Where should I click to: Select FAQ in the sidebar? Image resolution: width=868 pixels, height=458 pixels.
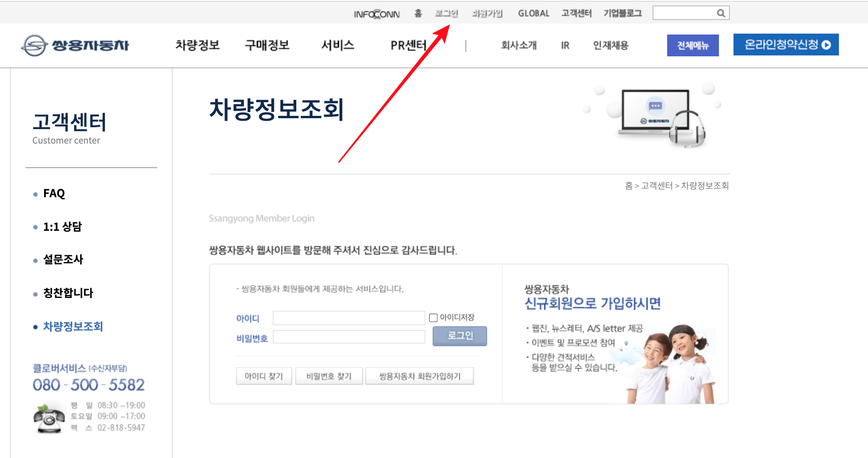[54, 194]
